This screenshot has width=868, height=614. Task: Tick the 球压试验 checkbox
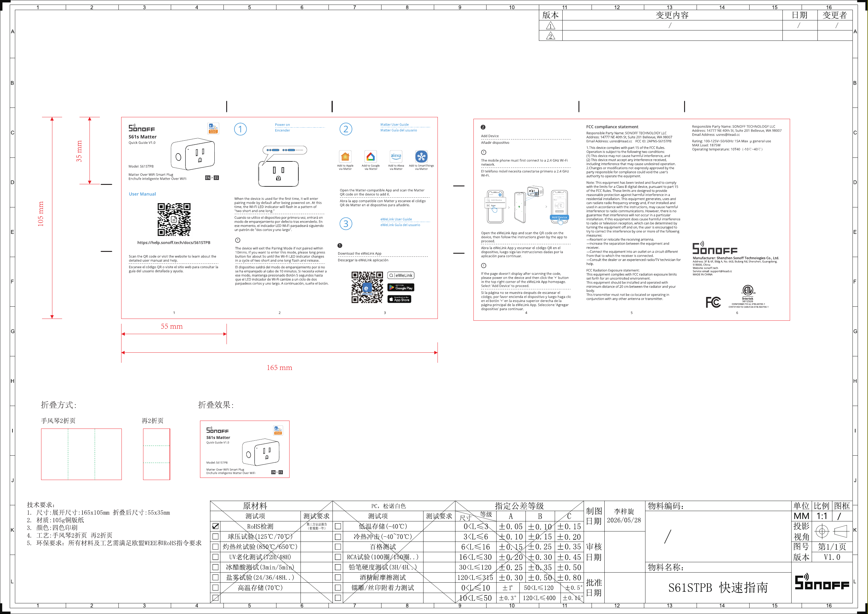pos(216,537)
